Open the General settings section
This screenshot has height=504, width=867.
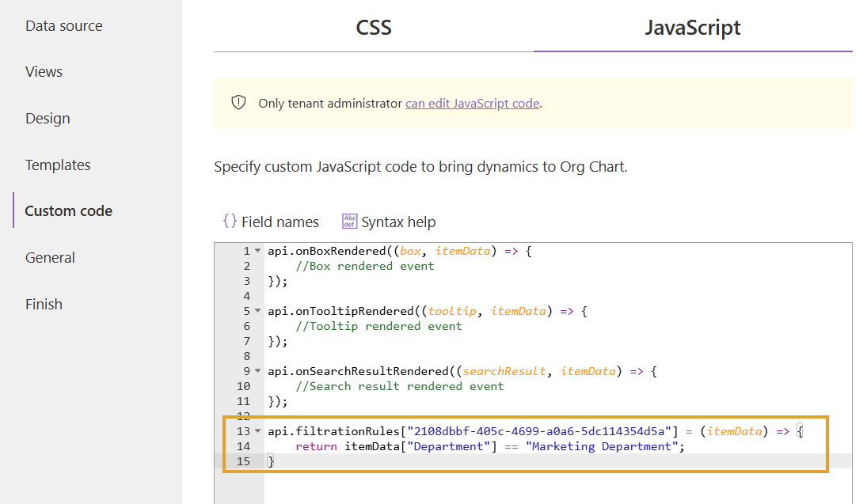[x=50, y=257]
